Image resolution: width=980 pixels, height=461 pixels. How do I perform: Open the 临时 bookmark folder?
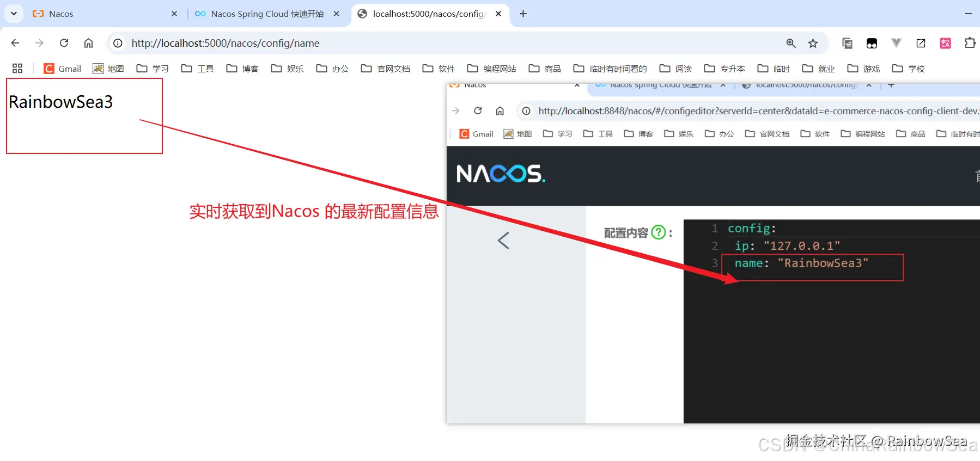tap(774, 69)
